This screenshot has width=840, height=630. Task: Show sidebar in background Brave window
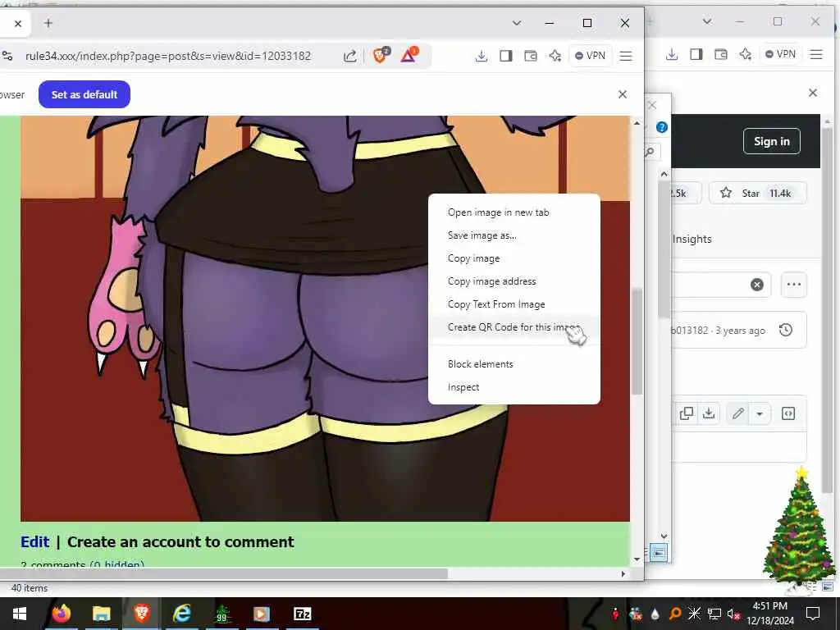tap(696, 54)
